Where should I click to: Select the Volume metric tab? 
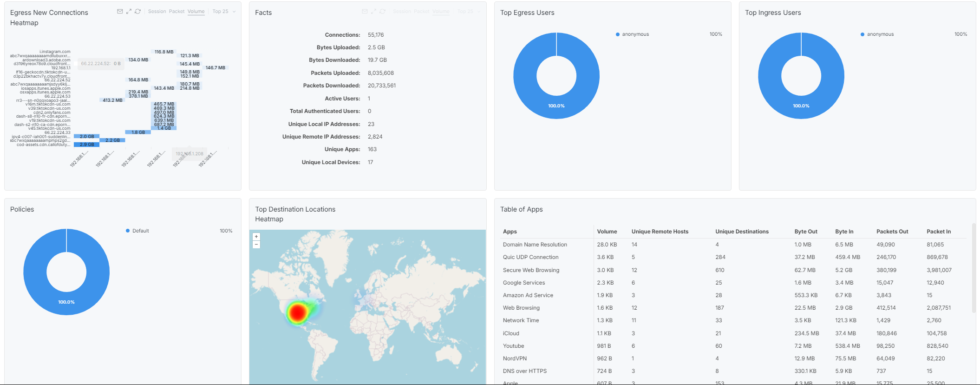pyautogui.click(x=196, y=12)
